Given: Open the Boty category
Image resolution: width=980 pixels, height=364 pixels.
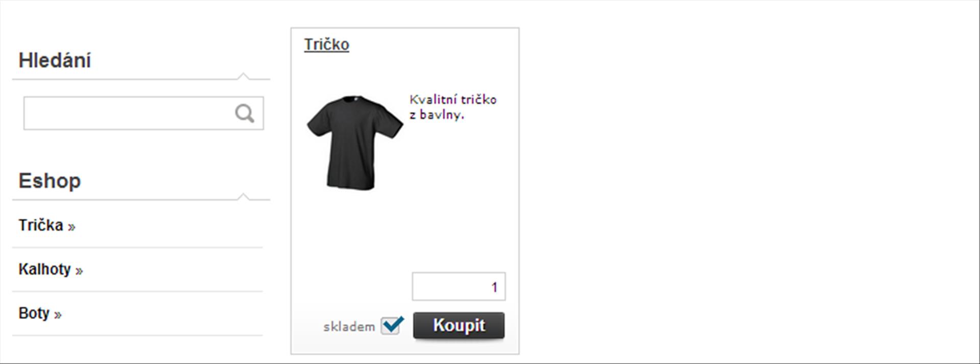Looking at the screenshot, I should click(34, 313).
